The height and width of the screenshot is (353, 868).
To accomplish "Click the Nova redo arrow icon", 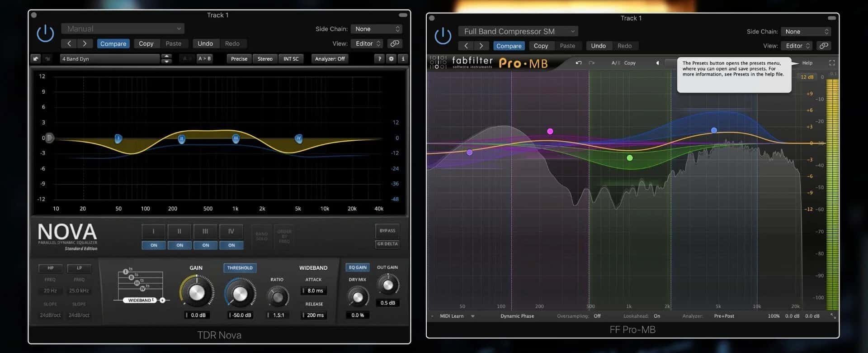I will point(47,59).
